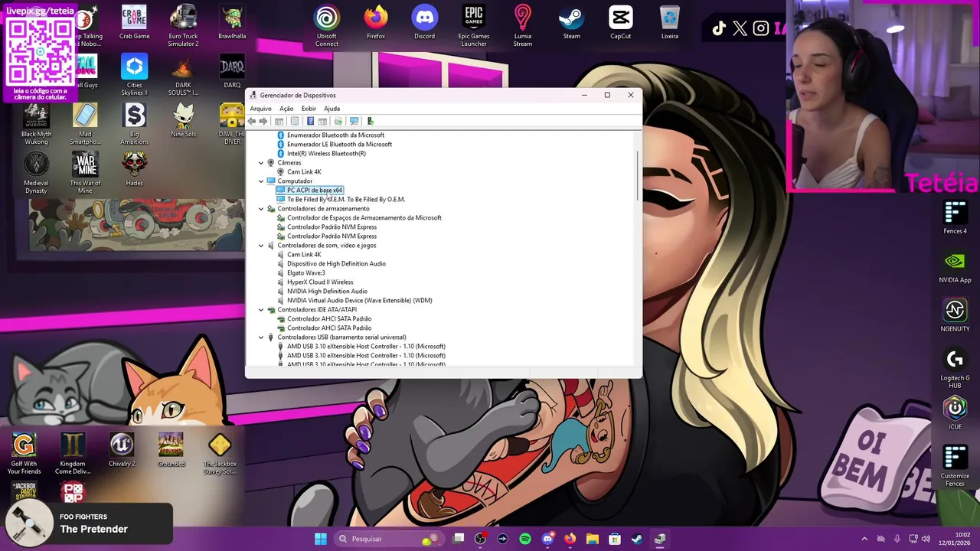980x551 pixels.
Task: Open Firefox desktop shortcut
Action: click(x=376, y=23)
